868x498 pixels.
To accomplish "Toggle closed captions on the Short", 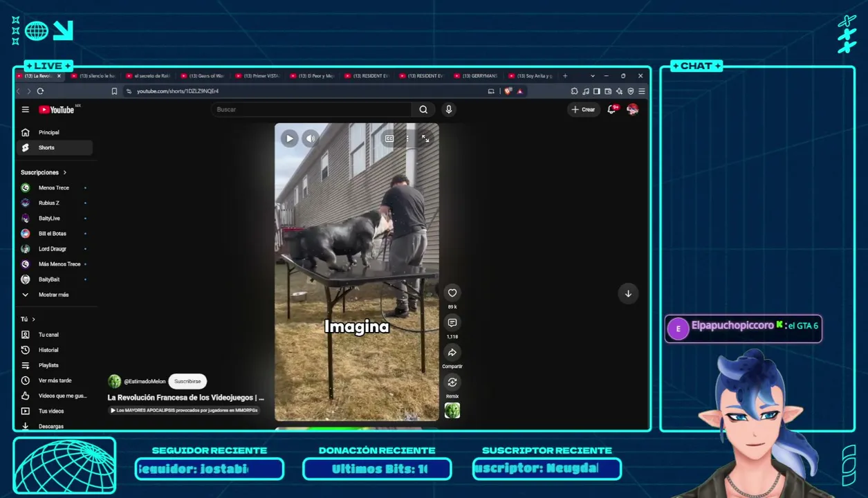I will [x=389, y=138].
